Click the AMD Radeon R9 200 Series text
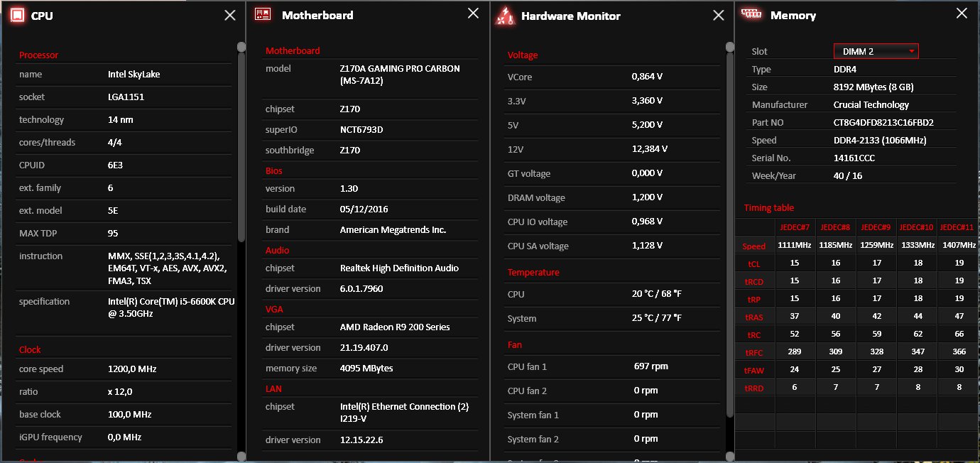Image resolution: width=980 pixels, height=463 pixels. pyautogui.click(x=395, y=327)
